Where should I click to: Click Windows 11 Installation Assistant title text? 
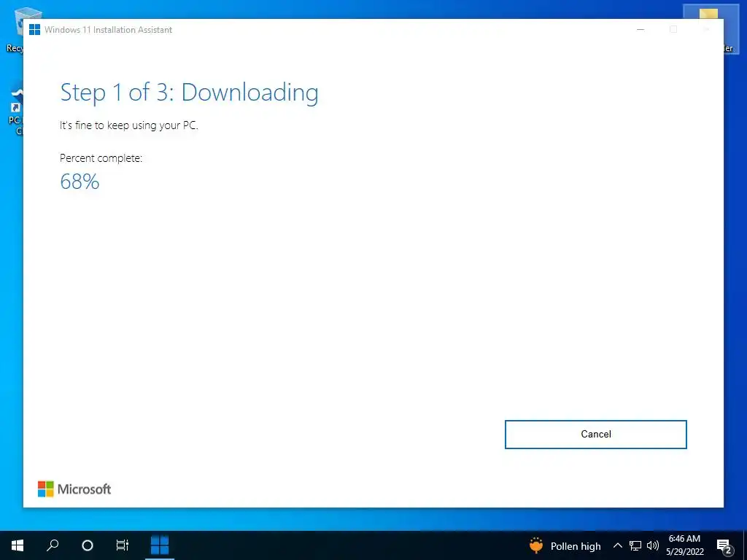[x=108, y=29]
